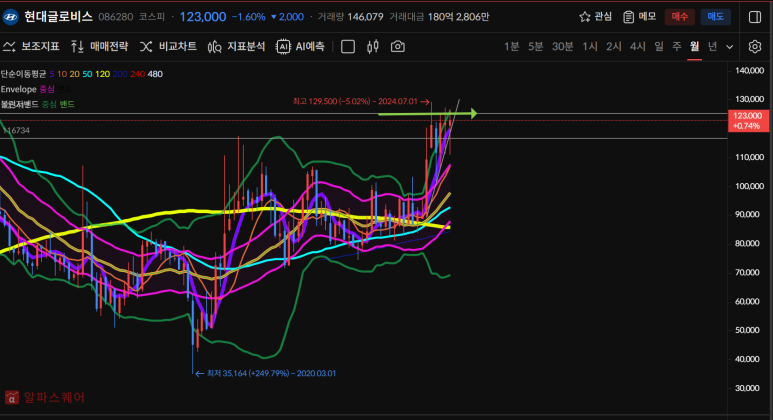Select the 5분 timeframe
This screenshot has width=773, height=420.
535,46
